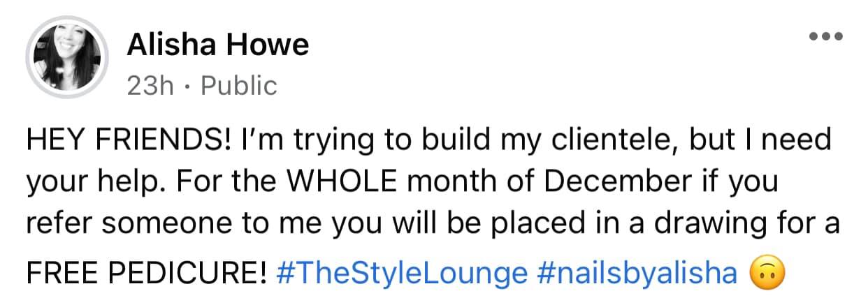Open the #nailsbyalisha hashtag
868x298 pixels.
pos(636,273)
